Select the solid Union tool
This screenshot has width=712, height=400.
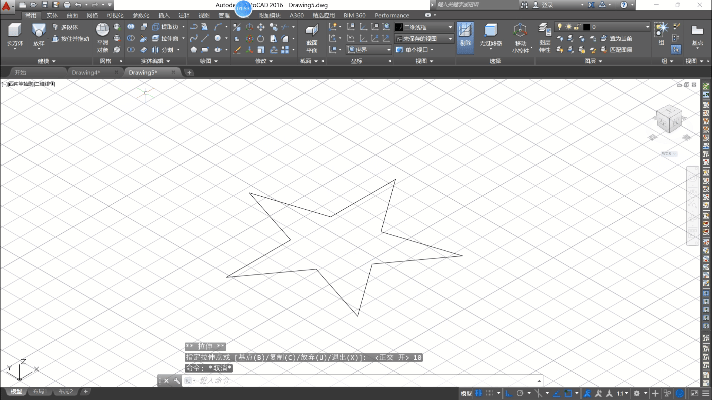(x=131, y=27)
